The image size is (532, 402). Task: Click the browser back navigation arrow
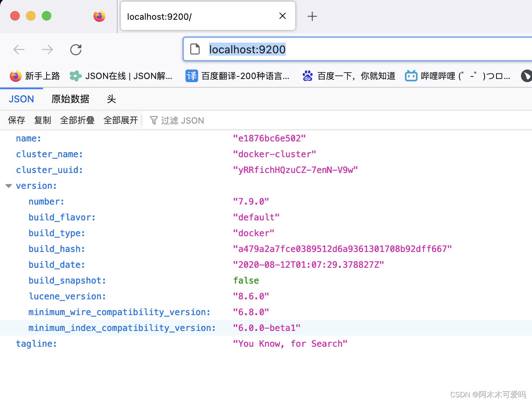click(x=19, y=49)
